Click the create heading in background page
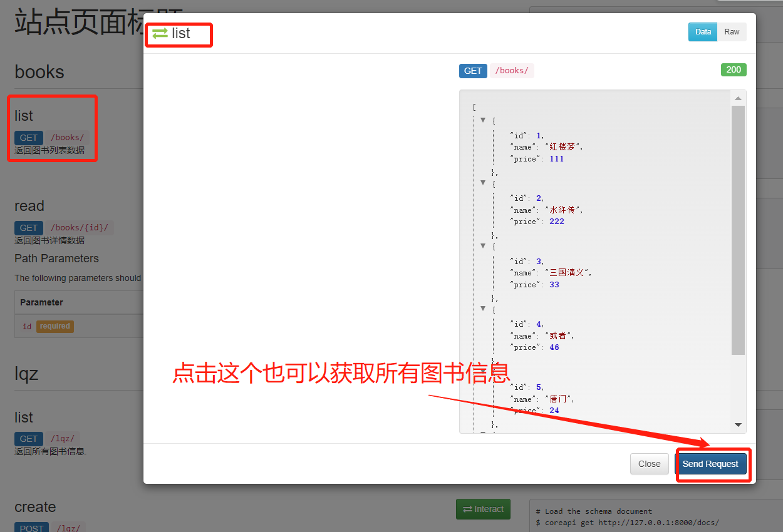 click(x=35, y=507)
